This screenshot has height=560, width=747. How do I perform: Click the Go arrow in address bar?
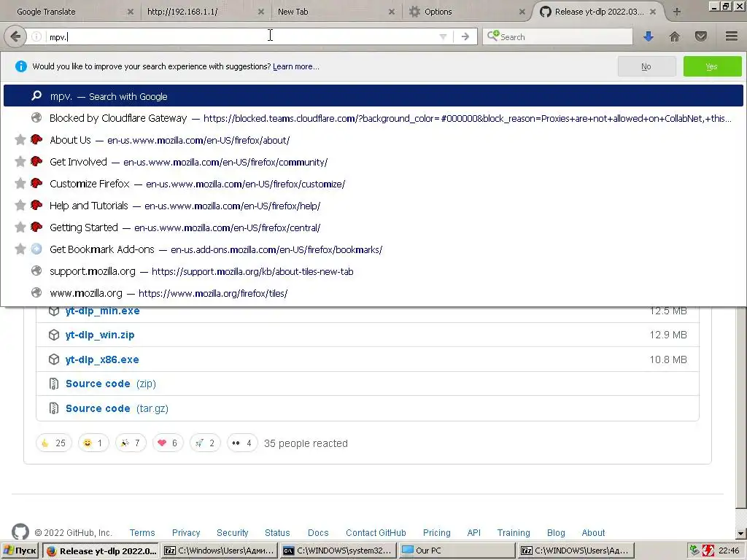pyautogui.click(x=465, y=36)
